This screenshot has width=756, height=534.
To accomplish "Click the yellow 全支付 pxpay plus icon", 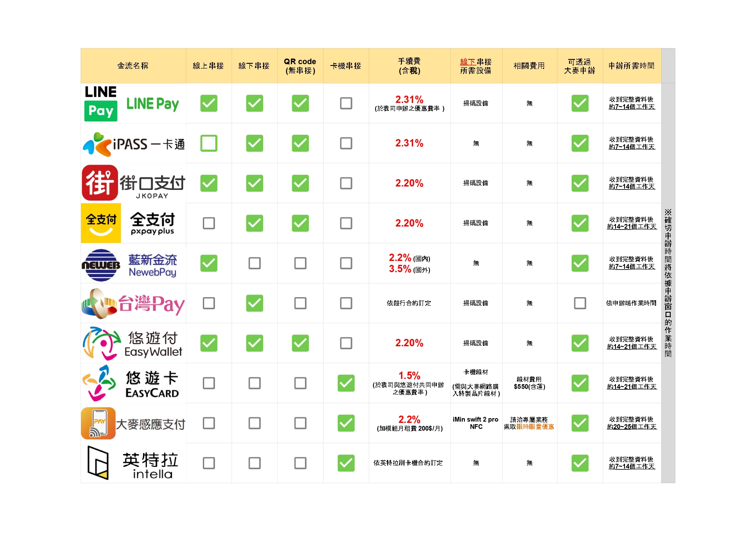I will coord(101,223).
